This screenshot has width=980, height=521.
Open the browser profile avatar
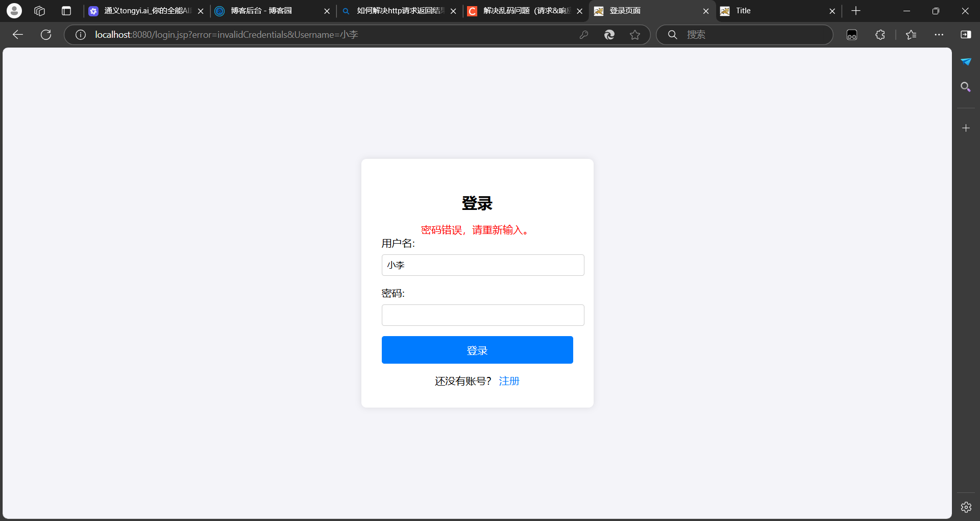pyautogui.click(x=14, y=10)
